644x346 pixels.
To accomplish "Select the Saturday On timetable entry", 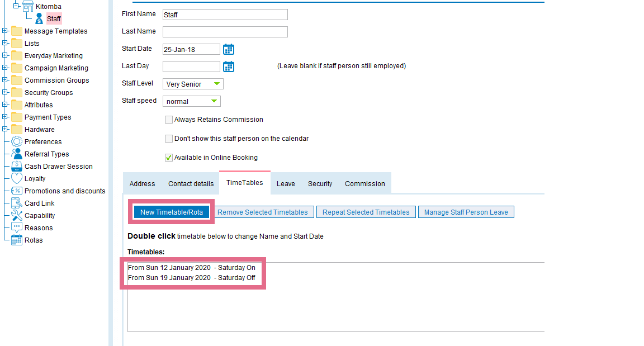I will point(192,268).
